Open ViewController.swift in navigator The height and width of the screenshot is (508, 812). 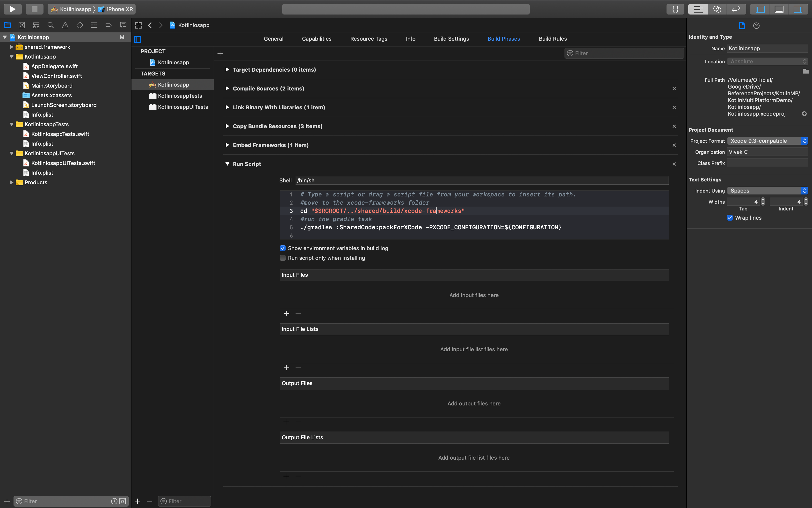[x=56, y=76]
